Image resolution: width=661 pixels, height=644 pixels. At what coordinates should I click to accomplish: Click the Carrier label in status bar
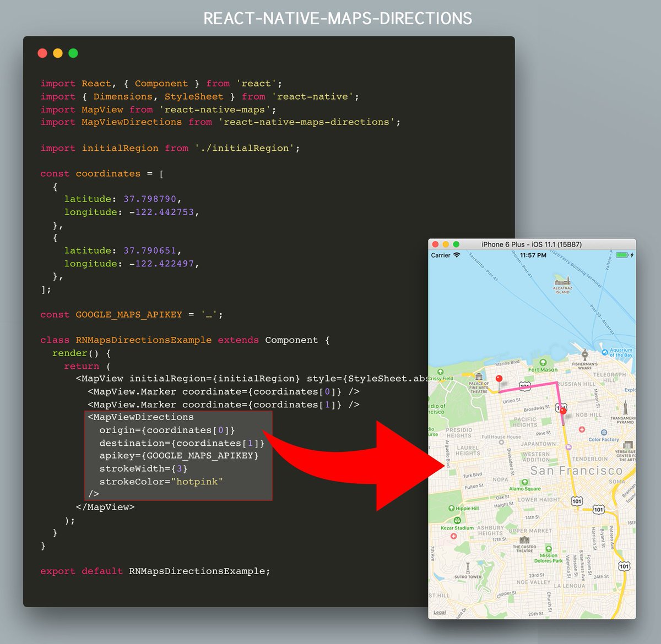pyautogui.click(x=441, y=255)
